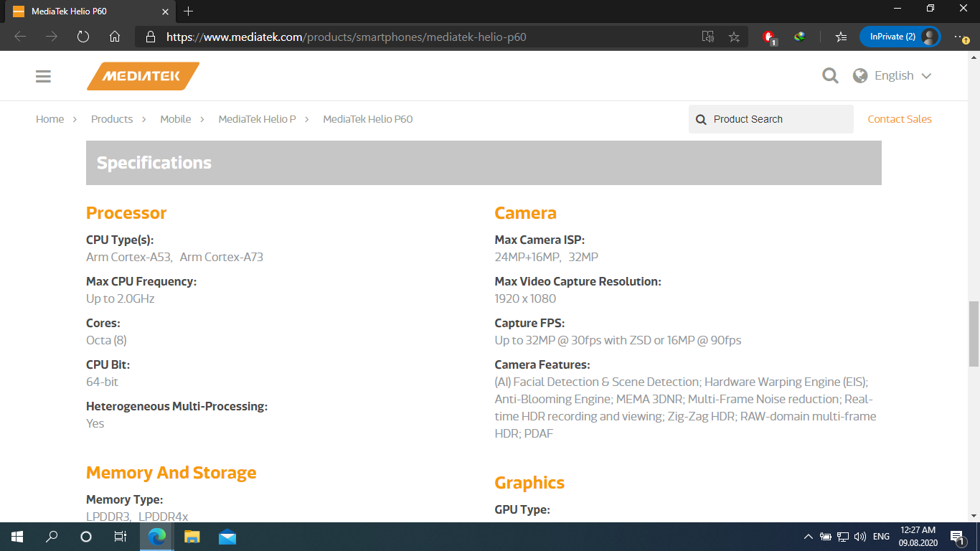Click the page vertical scrollbar thumb
980x551 pixels.
pyautogui.click(x=974, y=334)
